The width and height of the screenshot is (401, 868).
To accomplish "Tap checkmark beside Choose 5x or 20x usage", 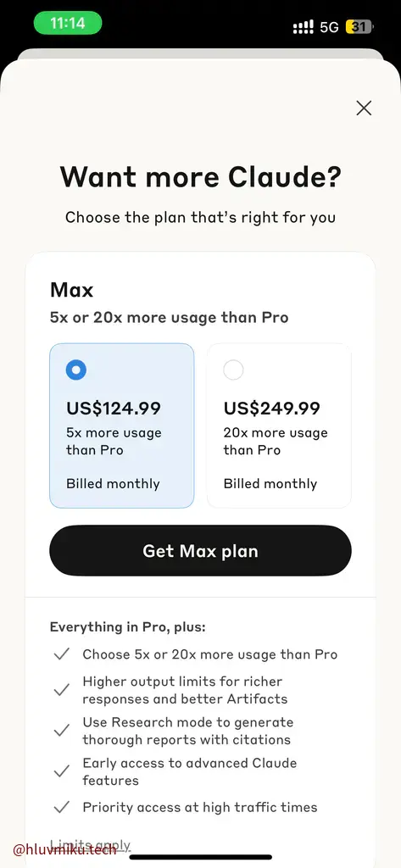I will click(x=62, y=654).
